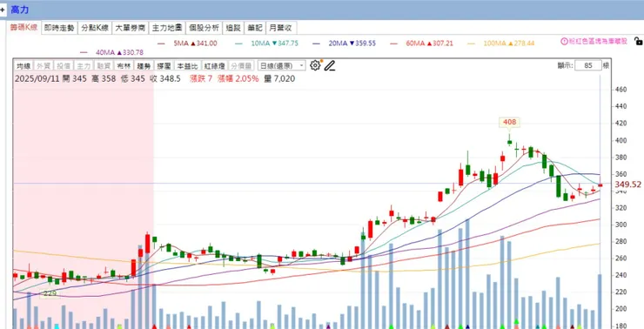Open the 日線(還原) timeframe dropdown
This screenshot has width=644, height=329.
coord(282,65)
